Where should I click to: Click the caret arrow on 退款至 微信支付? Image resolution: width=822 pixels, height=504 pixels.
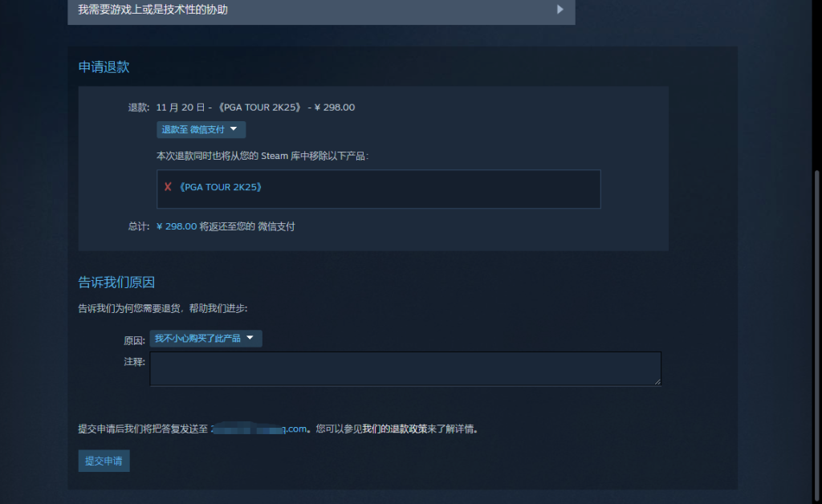234,129
